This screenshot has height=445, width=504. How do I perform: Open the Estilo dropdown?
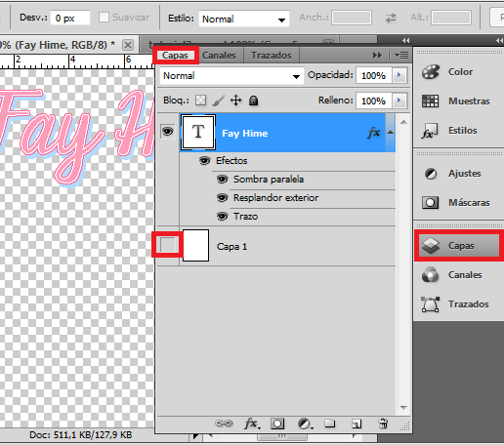pyautogui.click(x=244, y=20)
